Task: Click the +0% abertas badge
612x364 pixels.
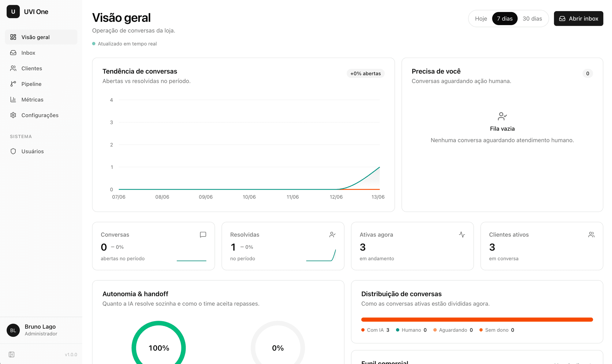Action: pos(365,73)
